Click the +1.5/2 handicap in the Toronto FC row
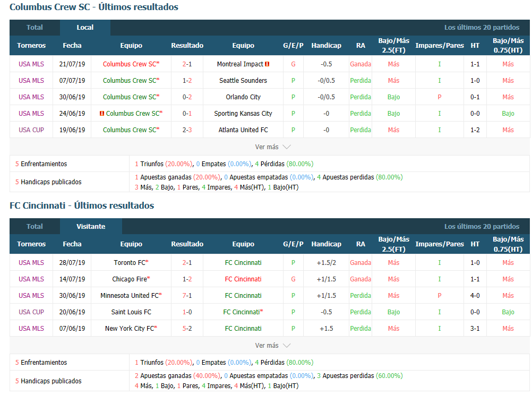The width and height of the screenshot is (532, 395). 327,263
